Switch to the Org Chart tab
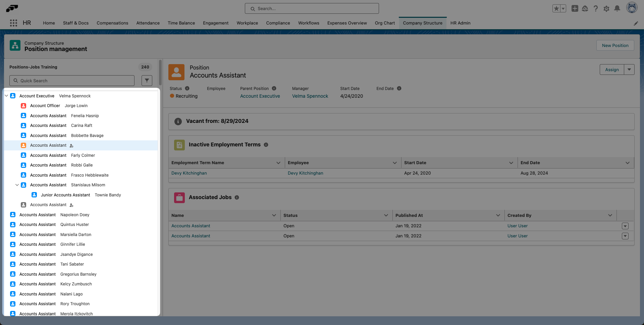644x325 pixels. tap(385, 23)
